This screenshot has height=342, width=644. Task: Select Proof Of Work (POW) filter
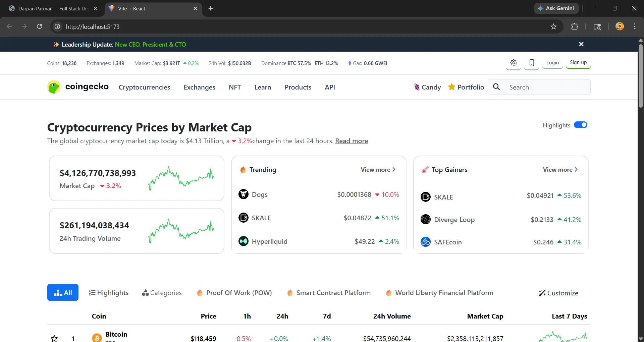[234, 293]
